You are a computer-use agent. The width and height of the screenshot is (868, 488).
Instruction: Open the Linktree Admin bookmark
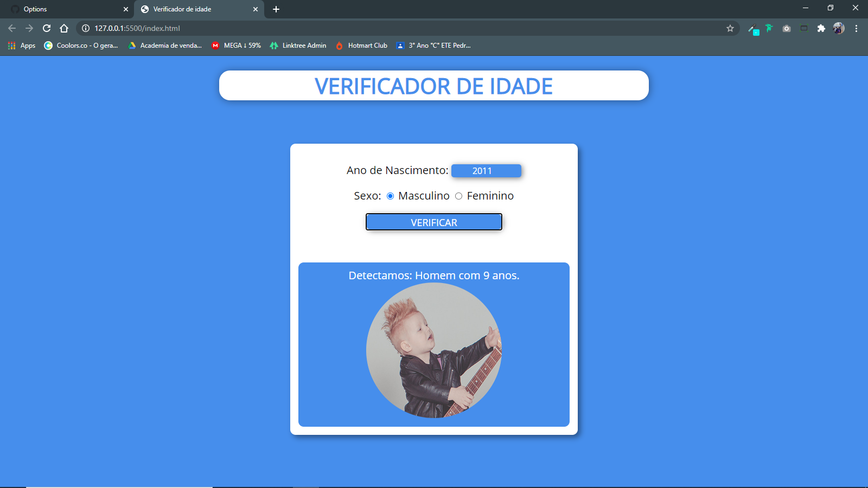[297, 46]
